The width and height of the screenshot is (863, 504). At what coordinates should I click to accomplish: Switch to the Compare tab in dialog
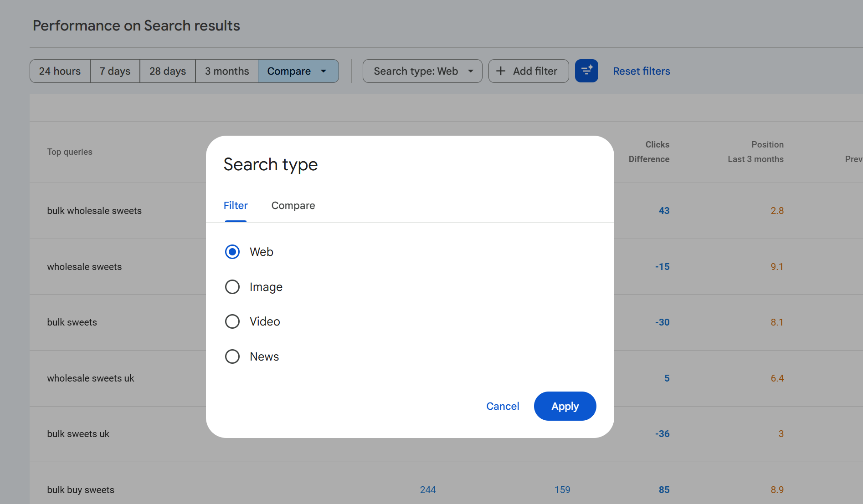pos(293,206)
